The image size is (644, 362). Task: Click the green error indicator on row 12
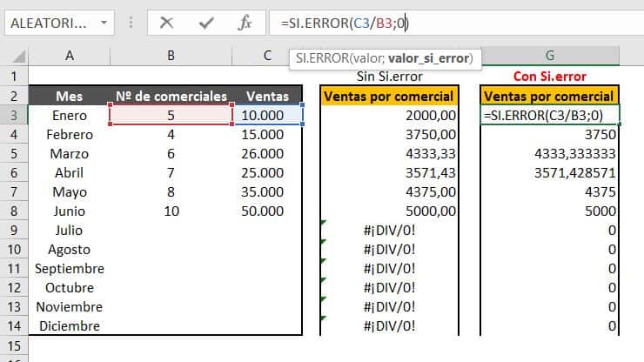[x=323, y=281]
